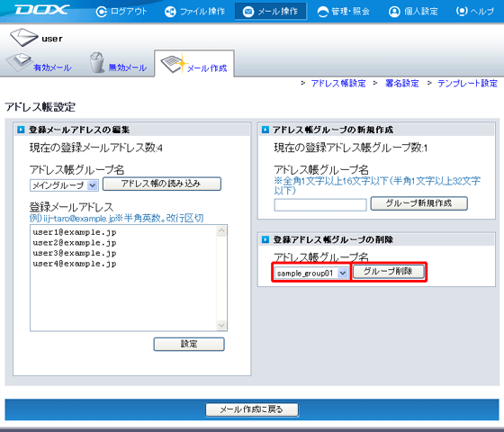This screenshot has width=504, height=432.
Task: Click アドレス帳グループの新規作成 section arrow icon
Action: pyautogui.click(x=265, y=130)
